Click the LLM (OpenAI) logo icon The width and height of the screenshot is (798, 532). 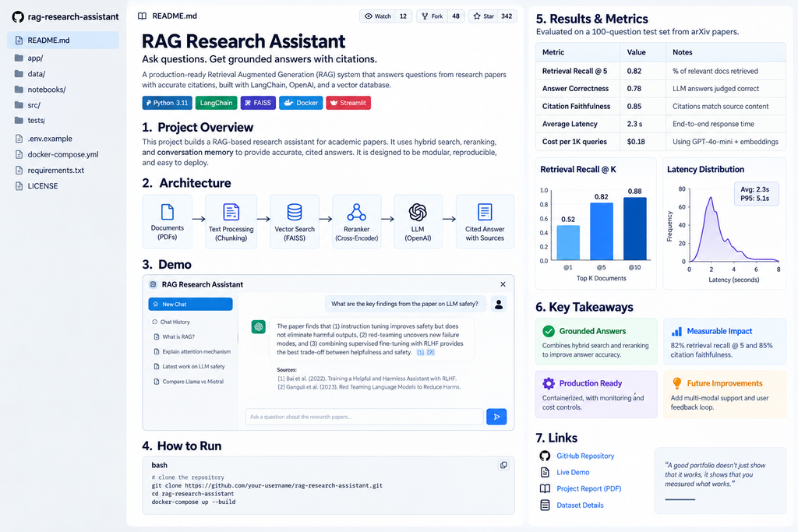point(418,212)
